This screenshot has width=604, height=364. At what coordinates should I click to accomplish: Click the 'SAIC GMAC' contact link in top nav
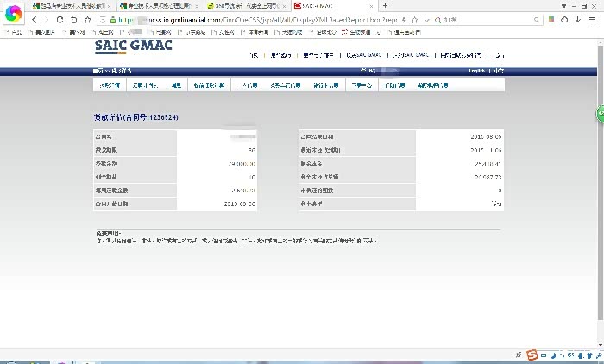point(363,55)
